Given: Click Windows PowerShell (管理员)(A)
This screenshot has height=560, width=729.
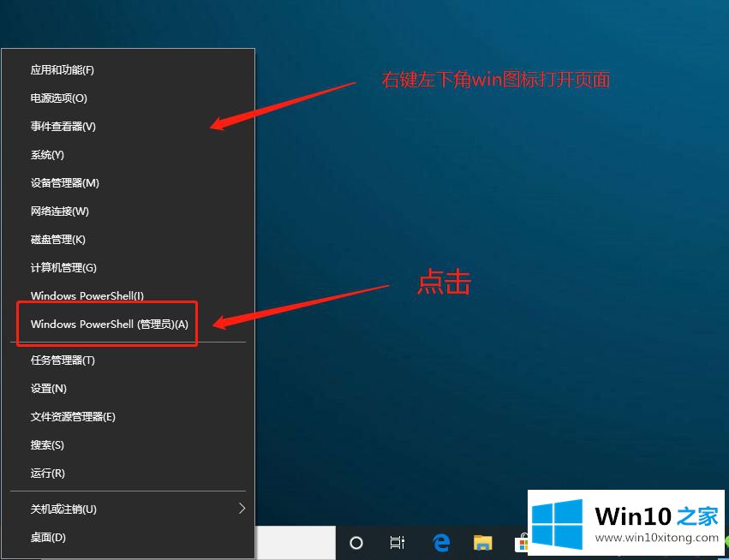Looking at the screenshot, I should 109,325.
